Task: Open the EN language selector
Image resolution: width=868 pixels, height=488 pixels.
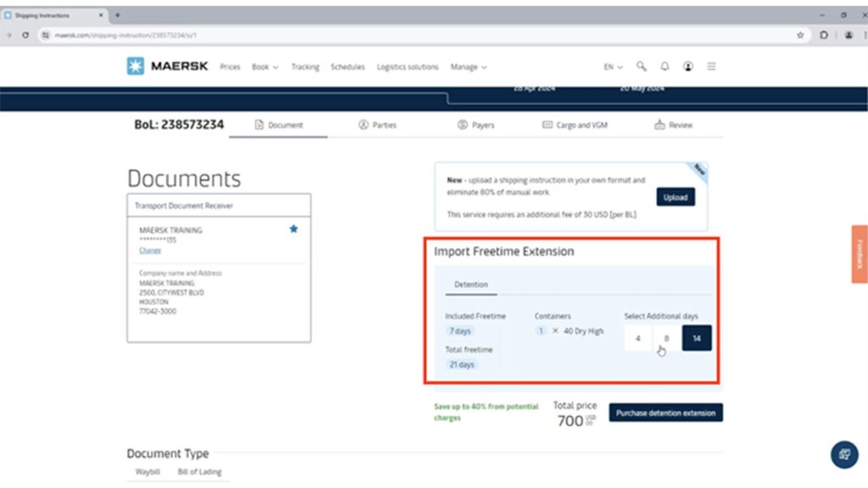Action: 613,67
